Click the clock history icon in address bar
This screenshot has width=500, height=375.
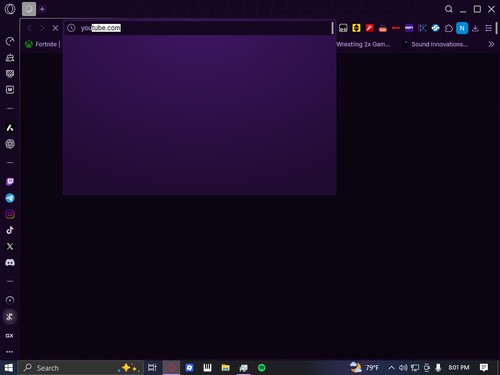point(71,28)
